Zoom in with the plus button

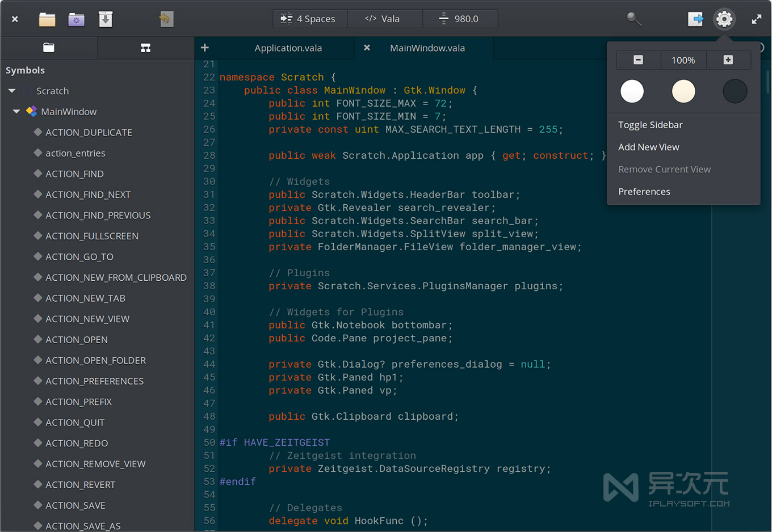[728, 60]
